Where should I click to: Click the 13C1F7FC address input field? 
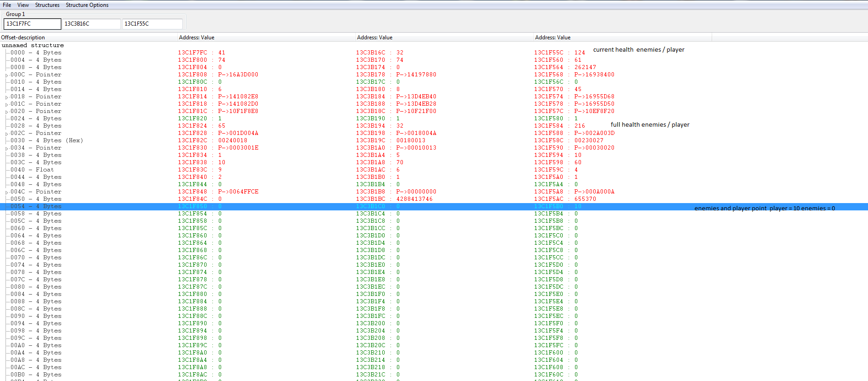(32, 24)
